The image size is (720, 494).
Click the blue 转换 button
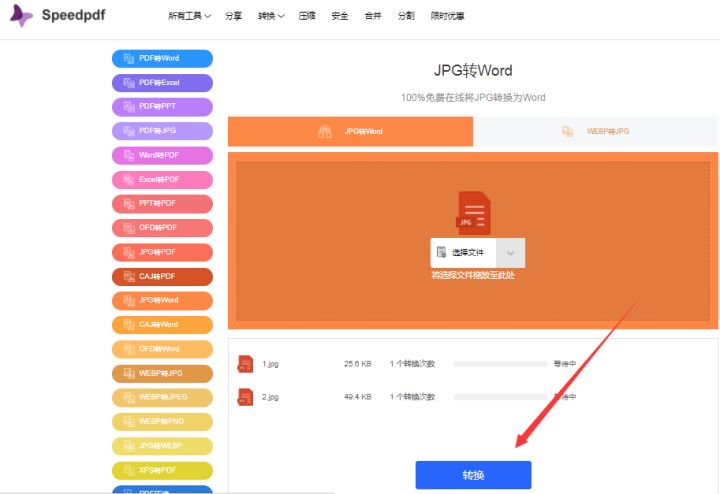[473, 475]
